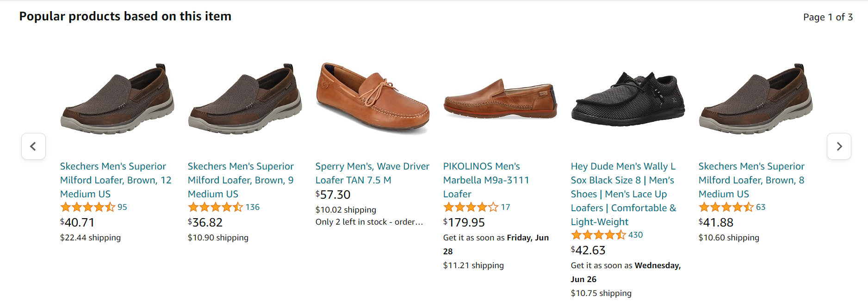Show star ratings for the 136-review Skechers loafer
Viewport: 868px width, 302px height.
click(x=215, y=207)
